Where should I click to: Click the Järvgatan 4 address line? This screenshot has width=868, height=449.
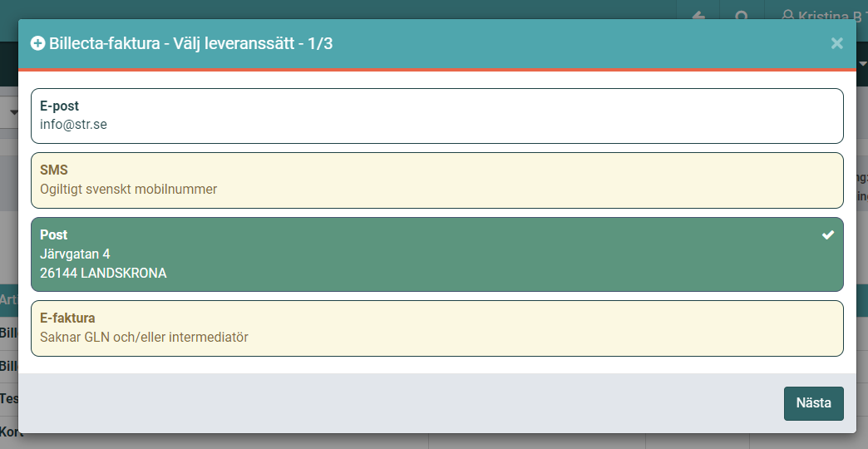point(75,254)
